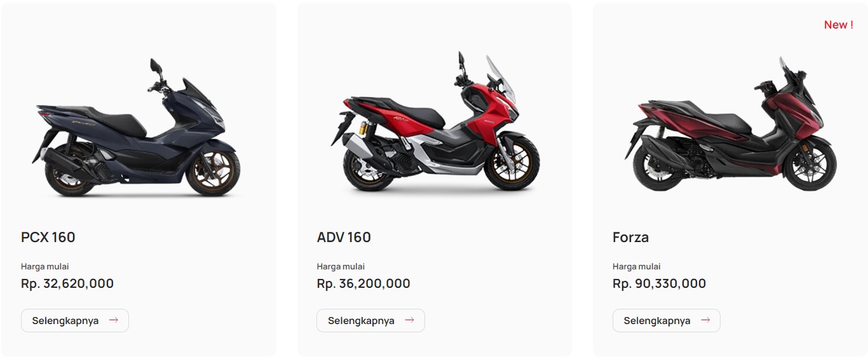868x359 pixels.
Task: Open Selengkapnya for the ADV 160
Action: tap(370, 320)
